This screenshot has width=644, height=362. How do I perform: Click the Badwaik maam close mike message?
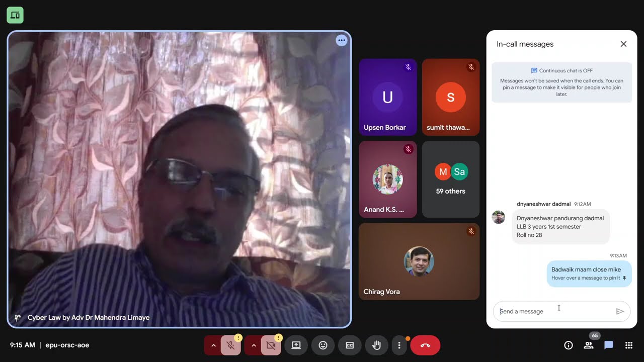[x=589, y=274]
